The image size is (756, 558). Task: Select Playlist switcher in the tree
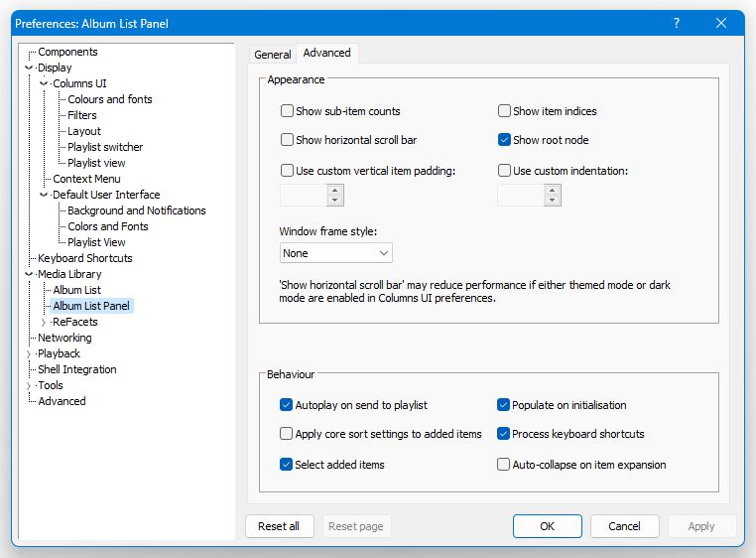pyautogui.click(x=105, y=147)
